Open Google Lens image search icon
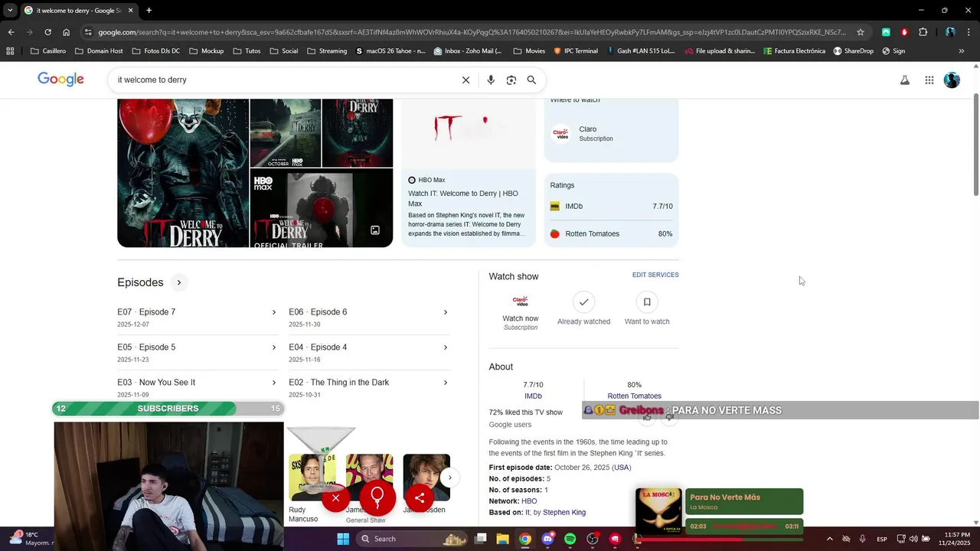The image size is (980, 551). [x=511, y=80]
